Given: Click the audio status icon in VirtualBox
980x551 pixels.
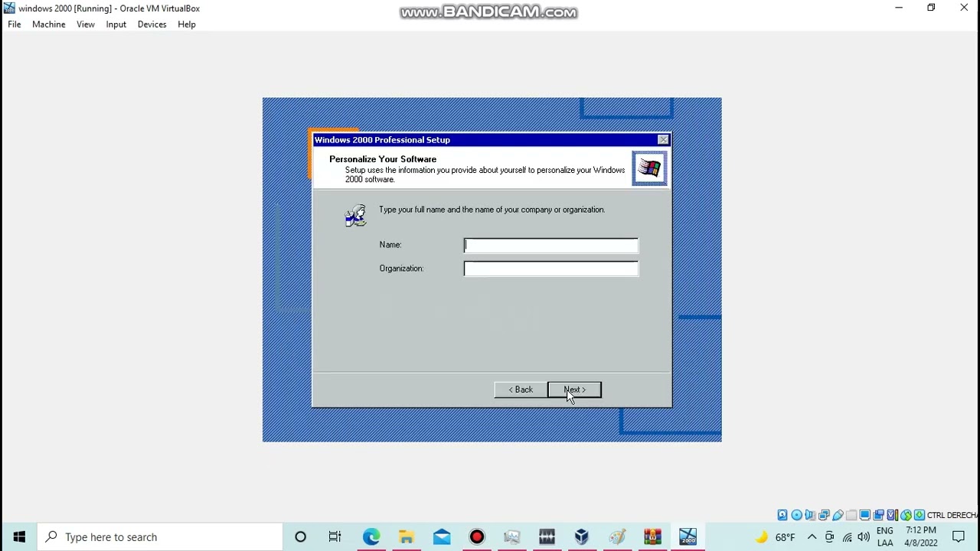Looking at the screenshot, I should click(810, 515).
